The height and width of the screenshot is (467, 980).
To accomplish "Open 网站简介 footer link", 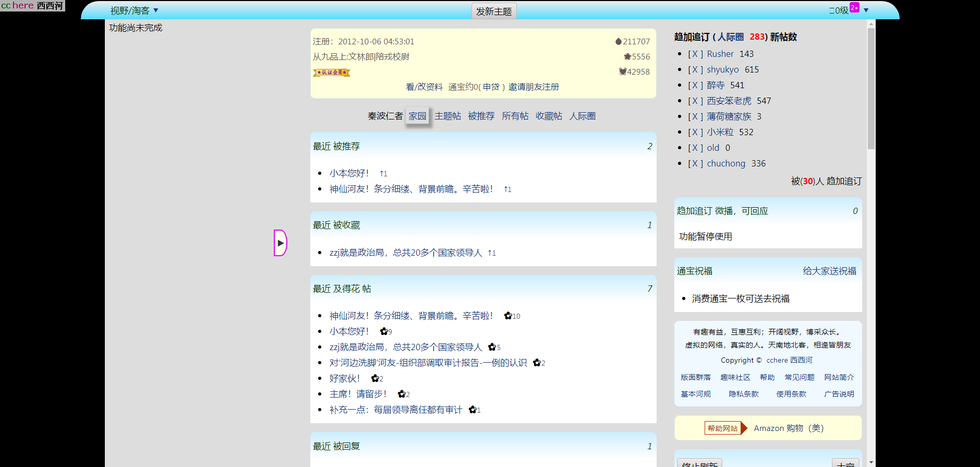I will tap(839, 377).
